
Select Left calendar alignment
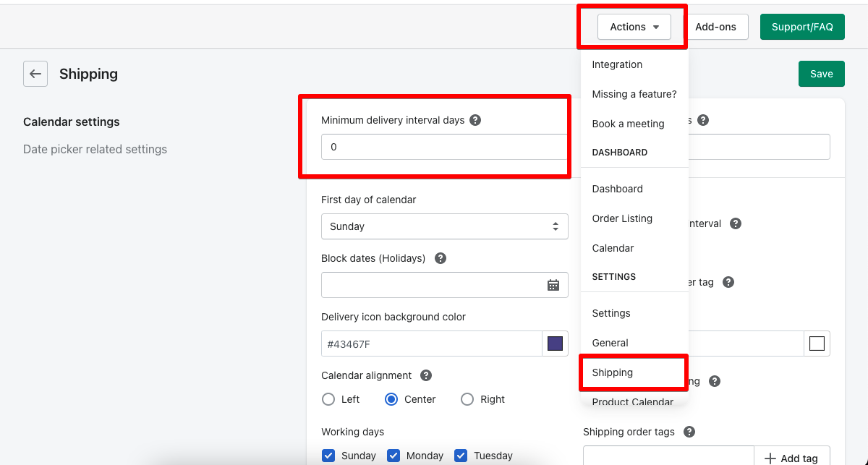coord(328,399)
